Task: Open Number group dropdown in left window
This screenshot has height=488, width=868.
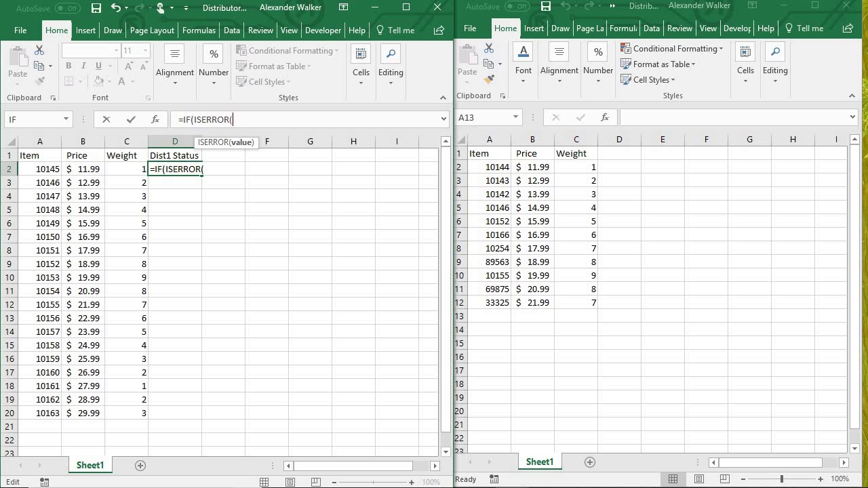Action: pyautogui.click(x=214, y=66)
